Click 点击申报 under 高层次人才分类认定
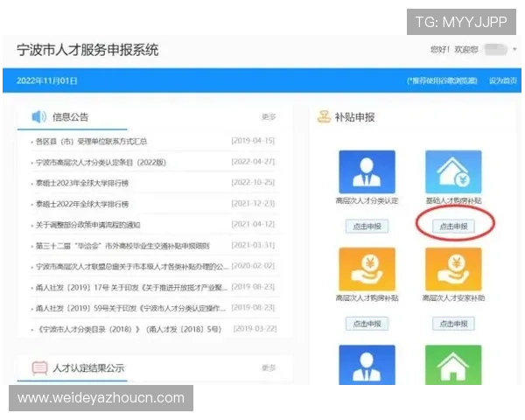 pyautogui.click(x=367, y=227)
